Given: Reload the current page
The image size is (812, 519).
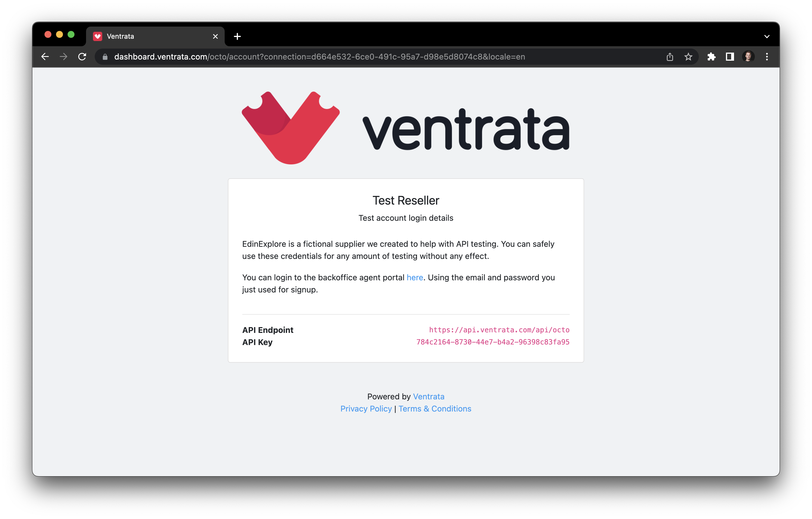Looking at the screenshot, I should coord(82,57).
